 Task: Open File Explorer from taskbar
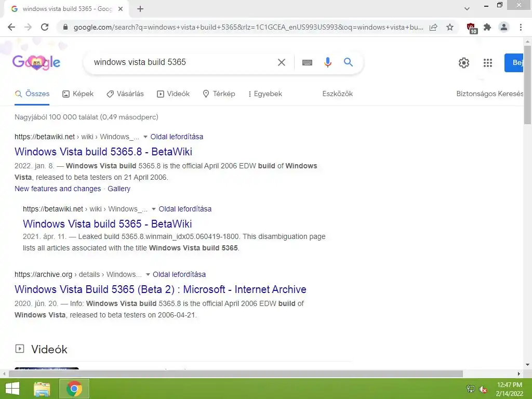point(42,389)
